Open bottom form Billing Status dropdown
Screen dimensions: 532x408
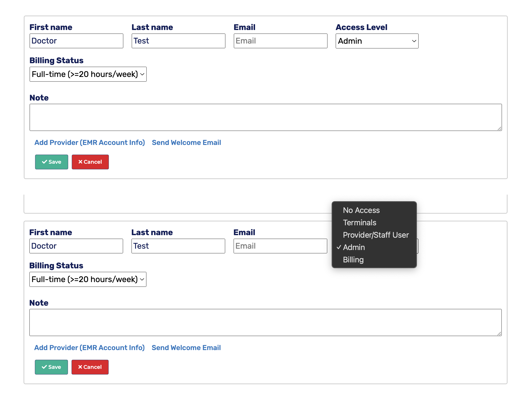click(x=88, y=279)
